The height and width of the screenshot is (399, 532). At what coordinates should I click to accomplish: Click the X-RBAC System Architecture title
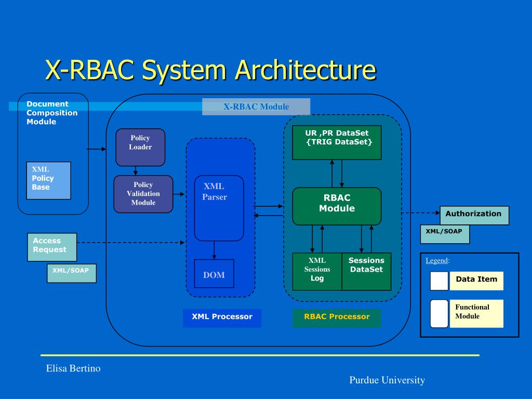pos(211,70)
